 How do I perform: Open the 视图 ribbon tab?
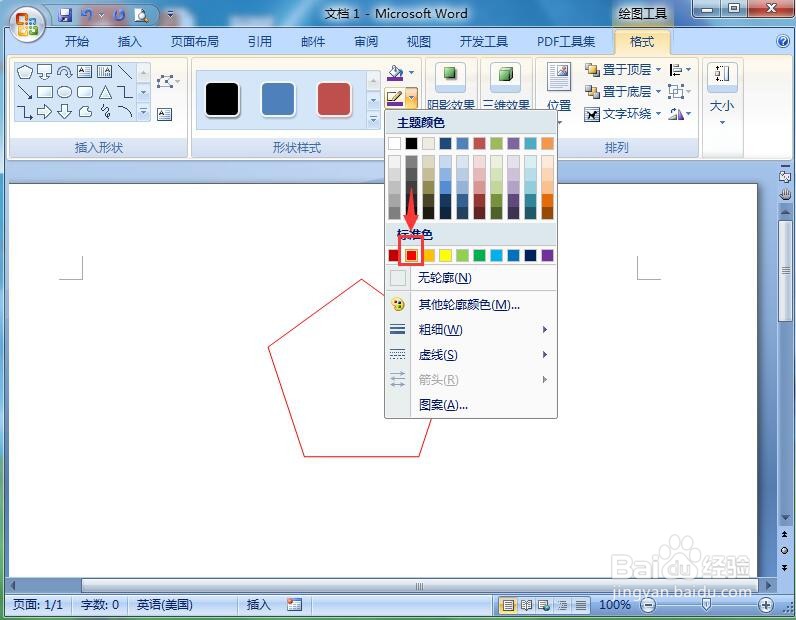point(419,42)
